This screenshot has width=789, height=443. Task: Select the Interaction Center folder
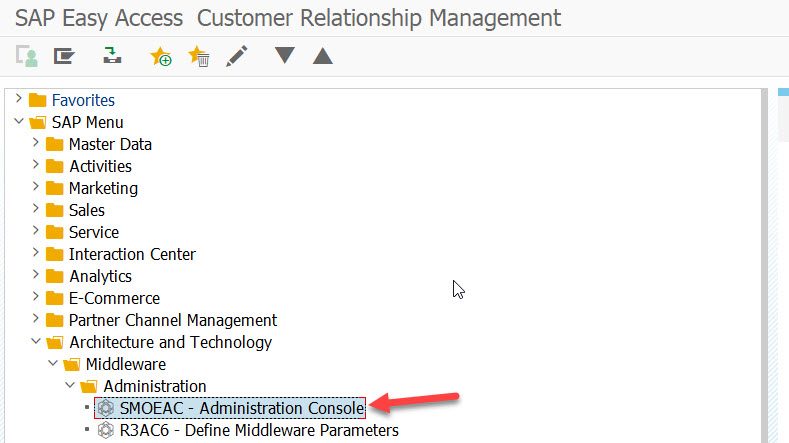point(132,254)
